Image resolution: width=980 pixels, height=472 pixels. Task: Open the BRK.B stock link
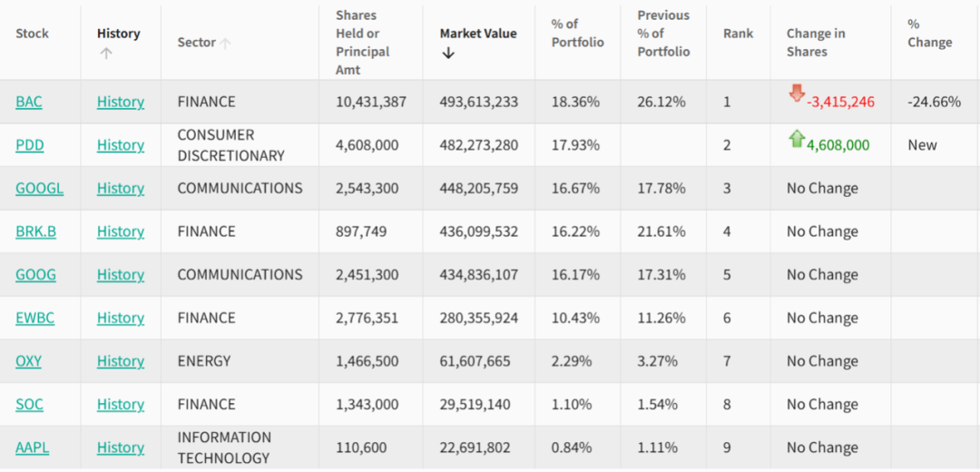35,231
